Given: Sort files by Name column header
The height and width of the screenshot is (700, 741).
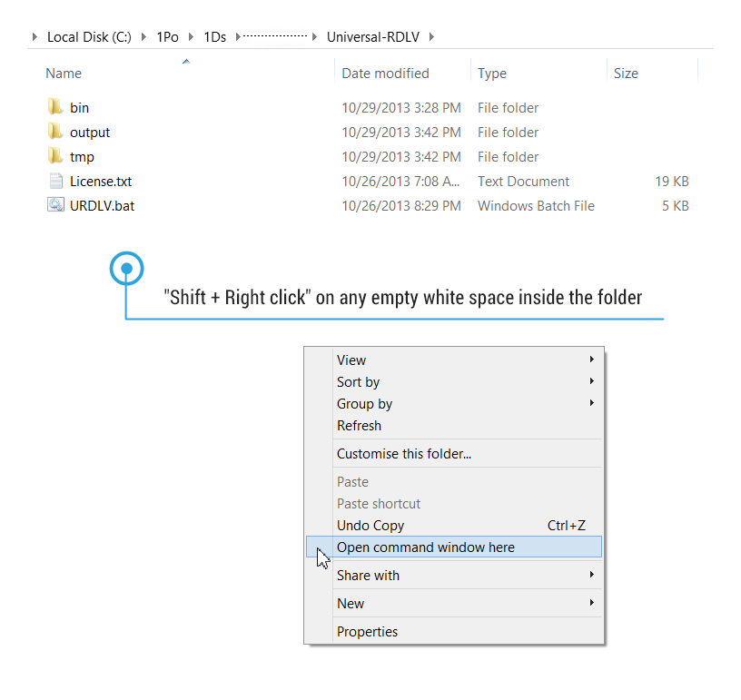Looking at the screenshot, I should 64,74.
